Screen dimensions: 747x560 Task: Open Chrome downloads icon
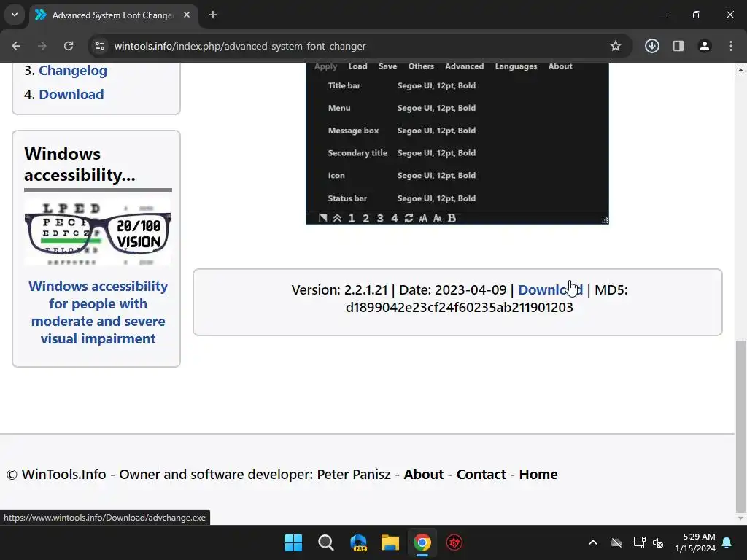pos(652,46)
